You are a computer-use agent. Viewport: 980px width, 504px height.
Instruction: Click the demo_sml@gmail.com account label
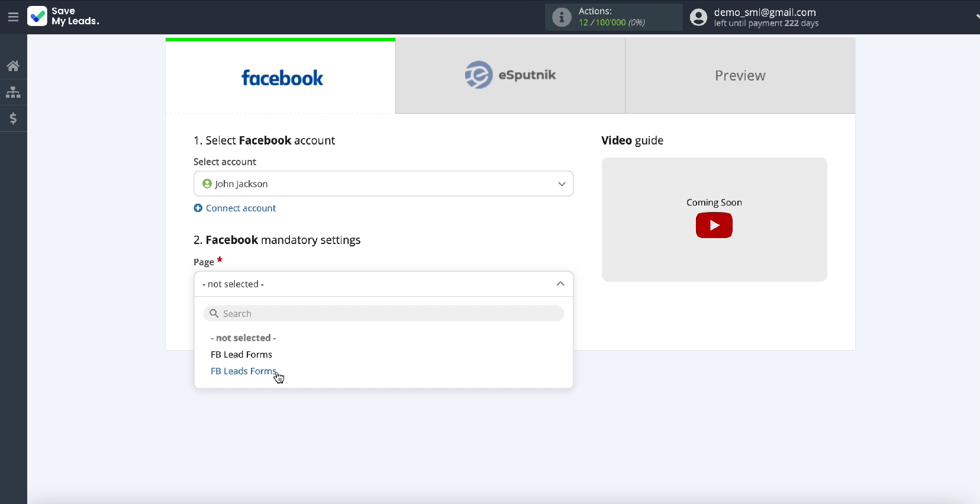click(765, 12)
